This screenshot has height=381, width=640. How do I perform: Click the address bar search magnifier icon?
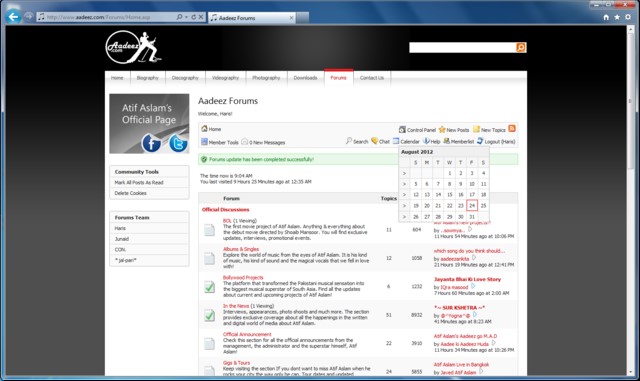pyautogui.click(x=179, y=17)
